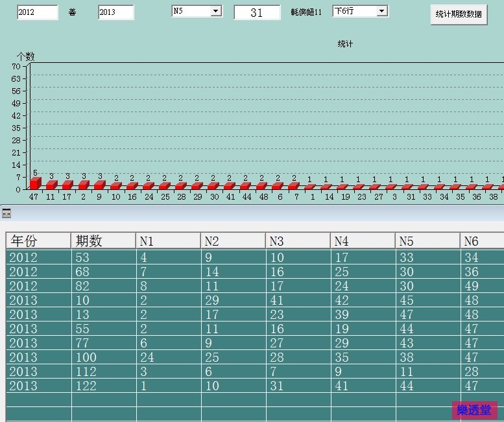This screenshot has width=504, height=422.
Task: Select the red bar labeled 17 in chart
Action: click(x=67, y=185)
